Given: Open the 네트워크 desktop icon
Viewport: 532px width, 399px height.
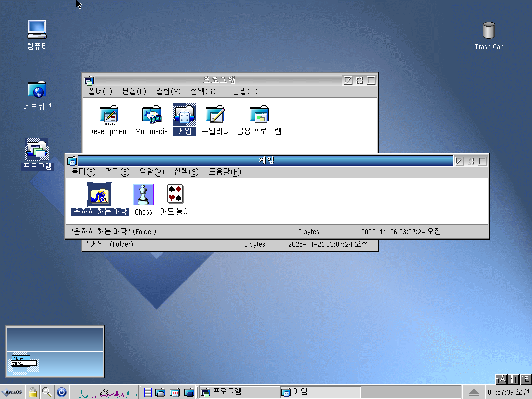Looking at the screenshot, I should [37, 89].
